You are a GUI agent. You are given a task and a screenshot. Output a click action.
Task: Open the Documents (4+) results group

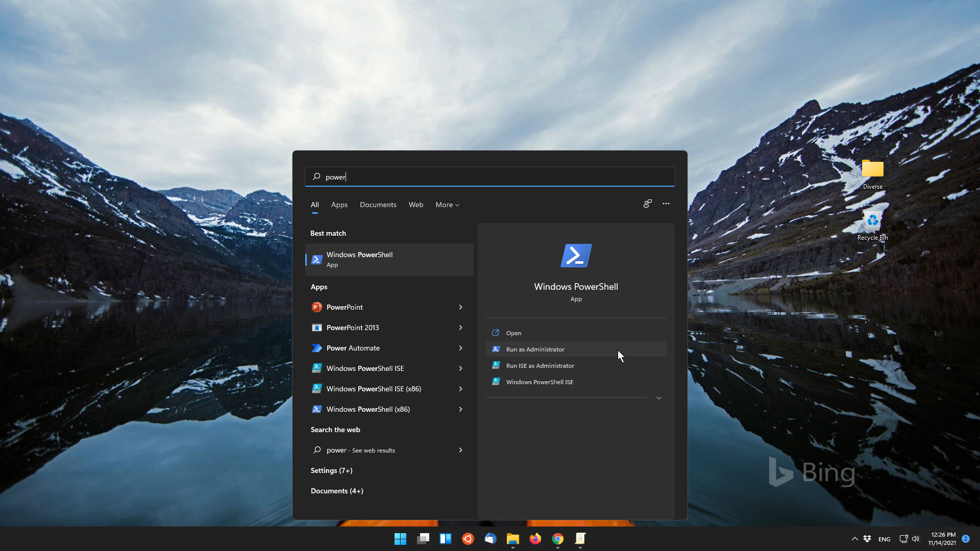(x=337, y=491)
